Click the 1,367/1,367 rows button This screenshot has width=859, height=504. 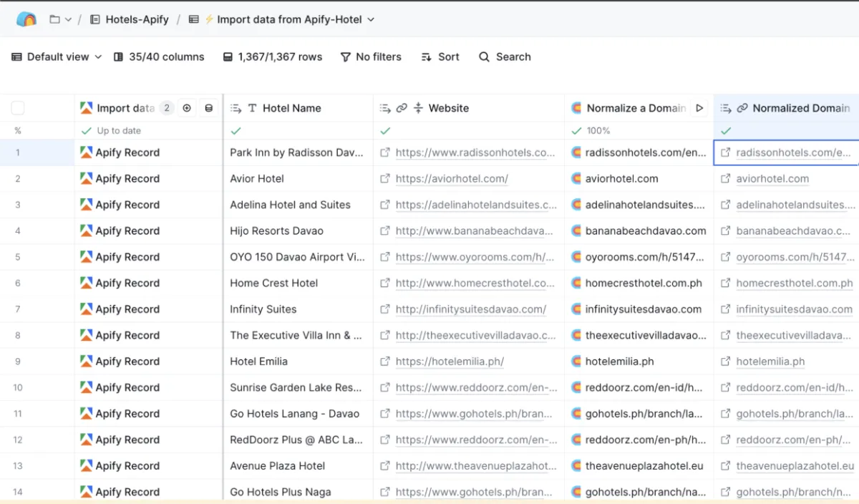tap(272, 57)
